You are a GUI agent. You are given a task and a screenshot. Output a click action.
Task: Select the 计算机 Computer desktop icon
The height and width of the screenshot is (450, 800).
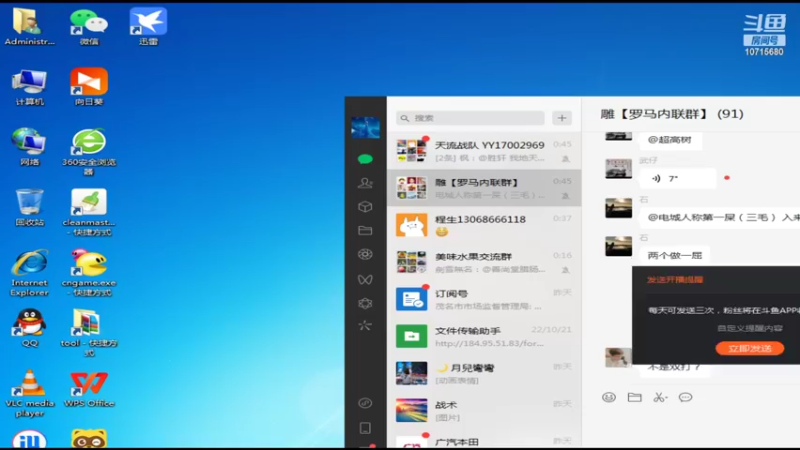tap(29, 87)
